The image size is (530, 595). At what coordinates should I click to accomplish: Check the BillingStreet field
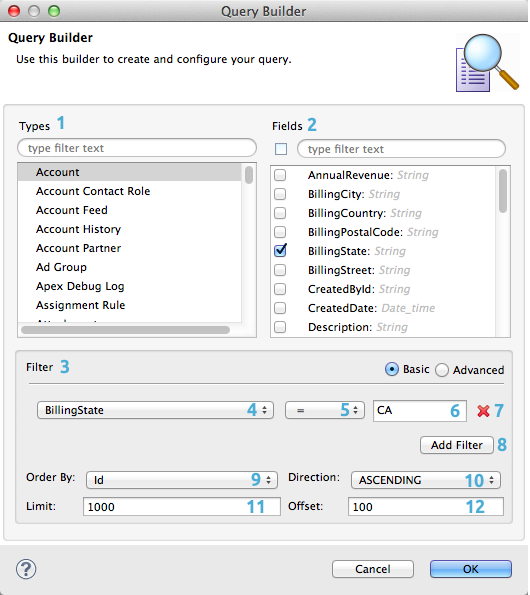pos(280,270)
